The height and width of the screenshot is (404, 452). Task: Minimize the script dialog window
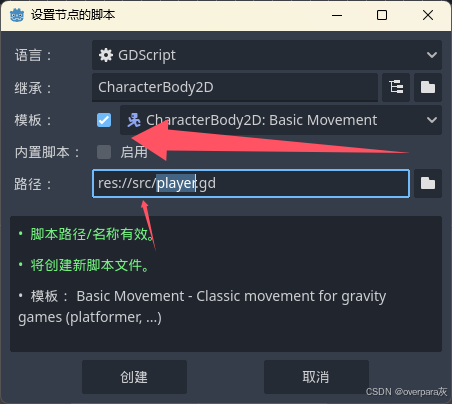pyautogui.click(x=337, y=15)
